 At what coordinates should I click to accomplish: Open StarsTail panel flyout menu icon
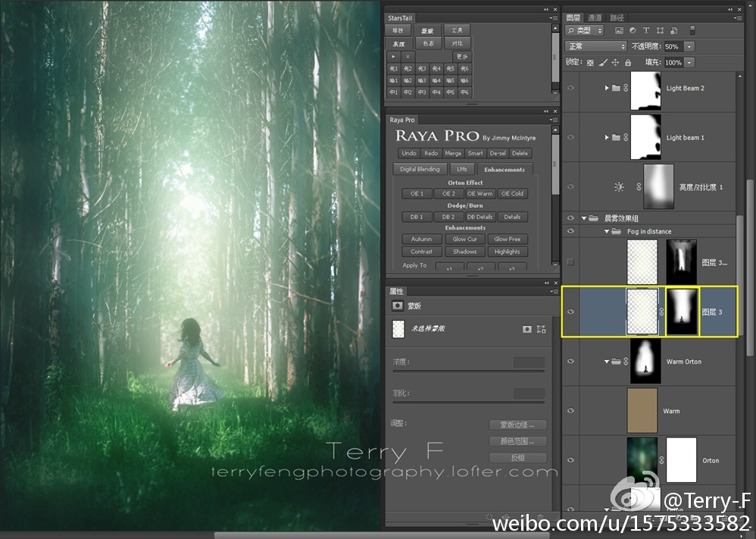(552, 18)
